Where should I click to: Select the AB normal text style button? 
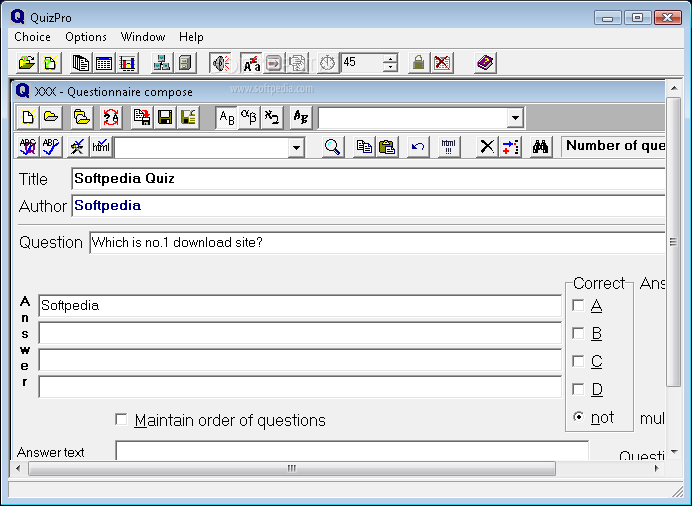click(x=226, y=117)
